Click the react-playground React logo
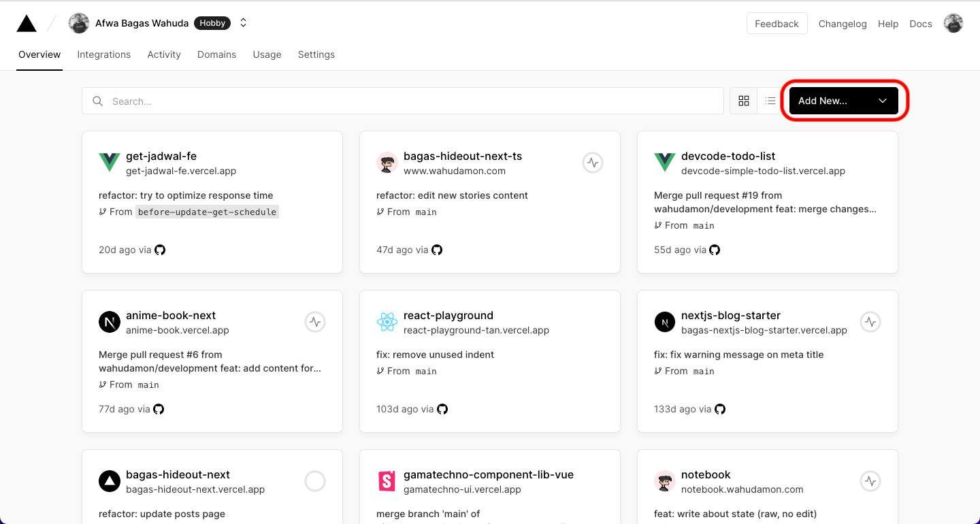 click(x=387, y=322)
